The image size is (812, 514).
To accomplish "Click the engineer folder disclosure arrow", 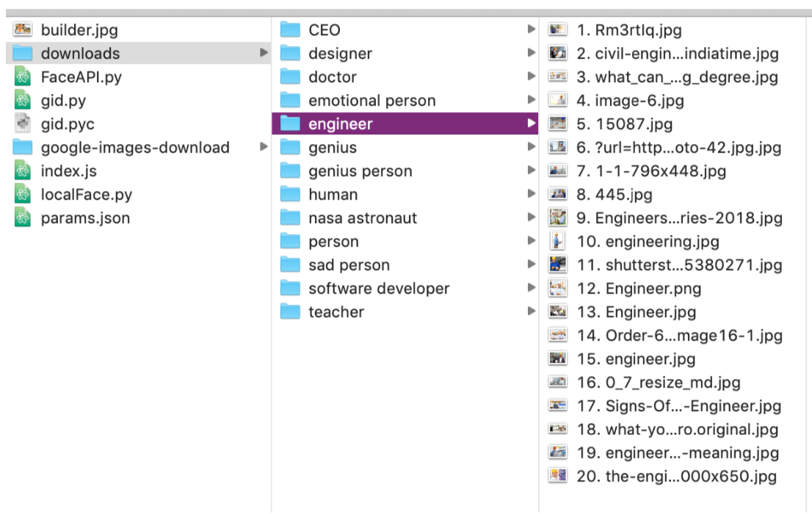I will (531, 123).
